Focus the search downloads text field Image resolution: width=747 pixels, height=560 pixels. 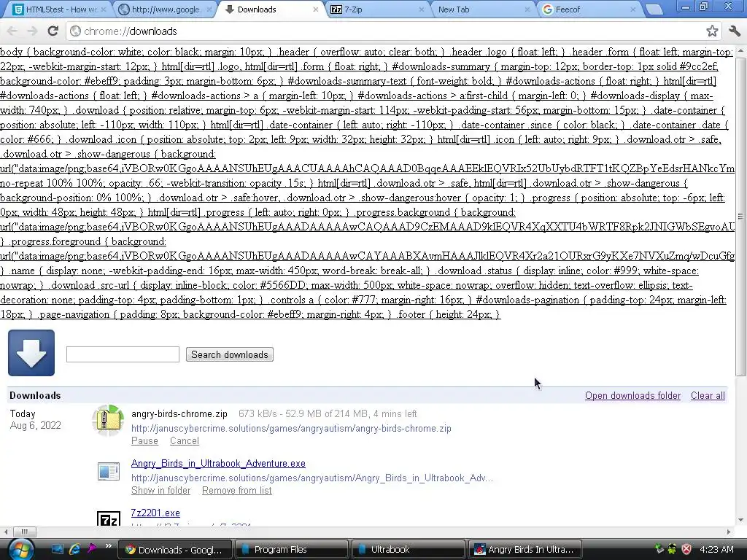(x=123, y=354)
